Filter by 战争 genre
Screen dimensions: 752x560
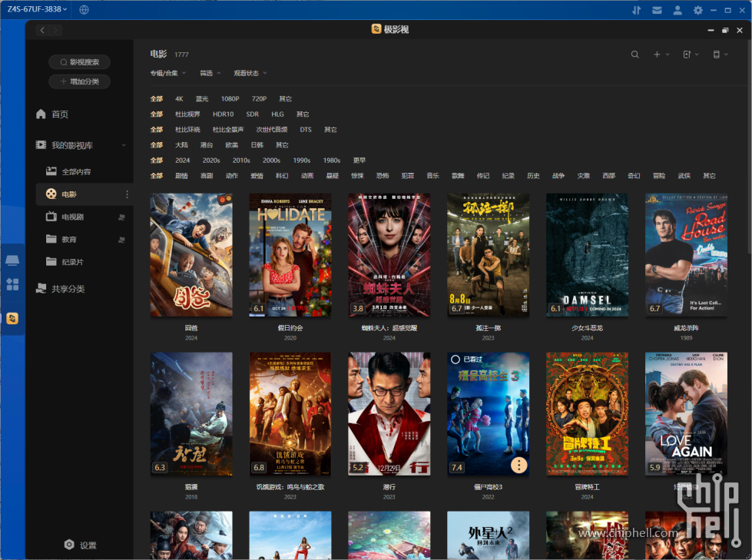pos(558,175)
